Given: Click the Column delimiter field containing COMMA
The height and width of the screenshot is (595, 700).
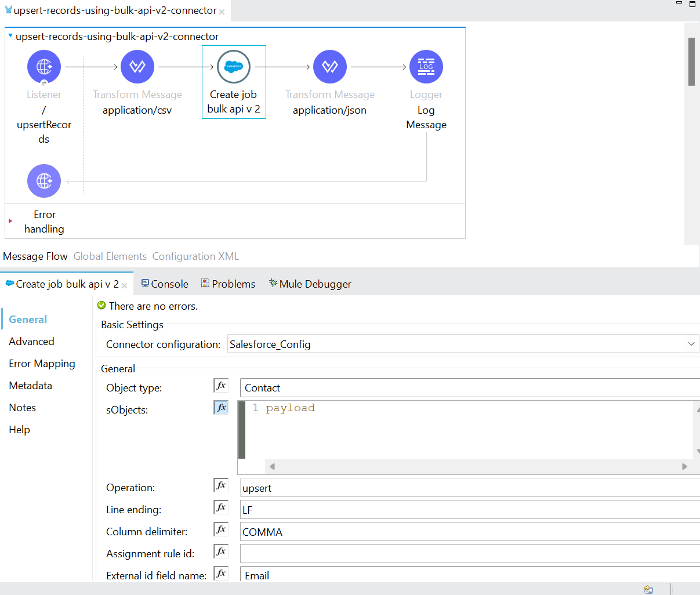Looking at the screenshot, I should (470, 532).
